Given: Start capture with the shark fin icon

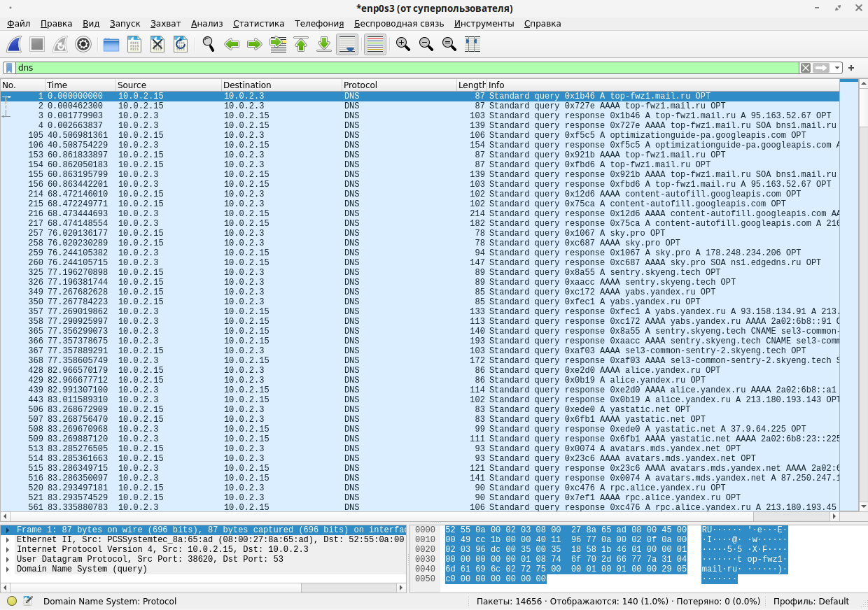Looking at the screenshot, I should pos(14,44).
